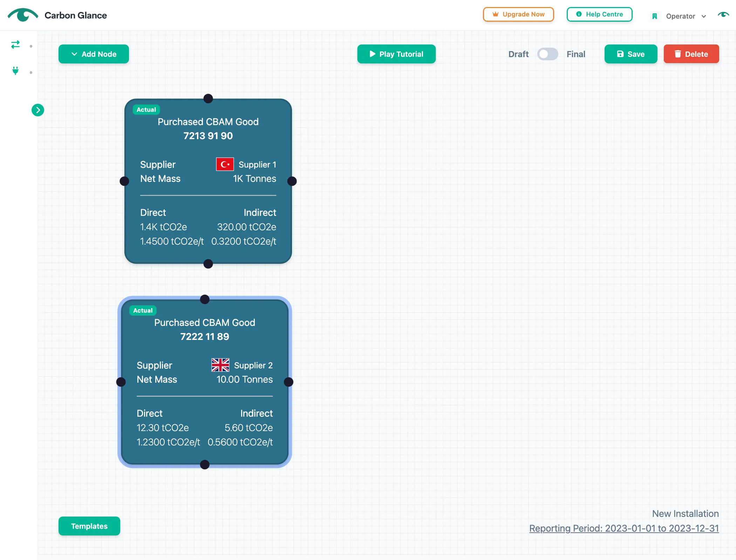Click right connector handle of 7222 11 89 node
The image size is (736, 560).
tap(288, 382)
